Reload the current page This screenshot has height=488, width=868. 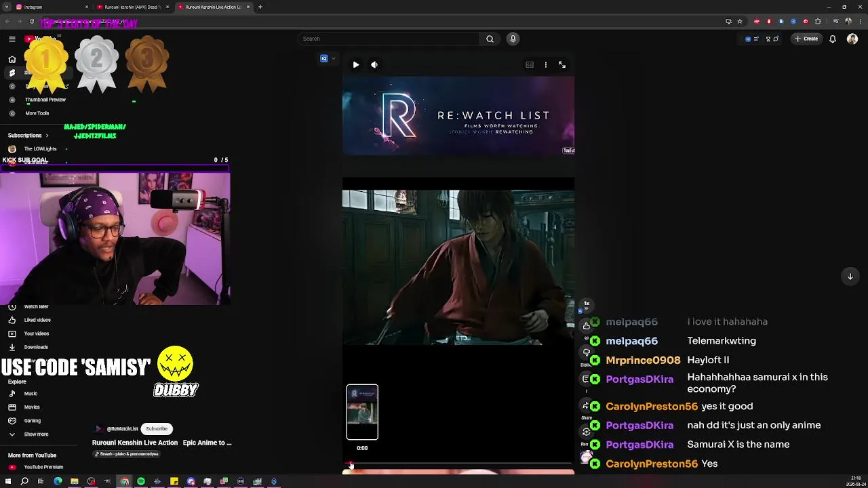31,22
